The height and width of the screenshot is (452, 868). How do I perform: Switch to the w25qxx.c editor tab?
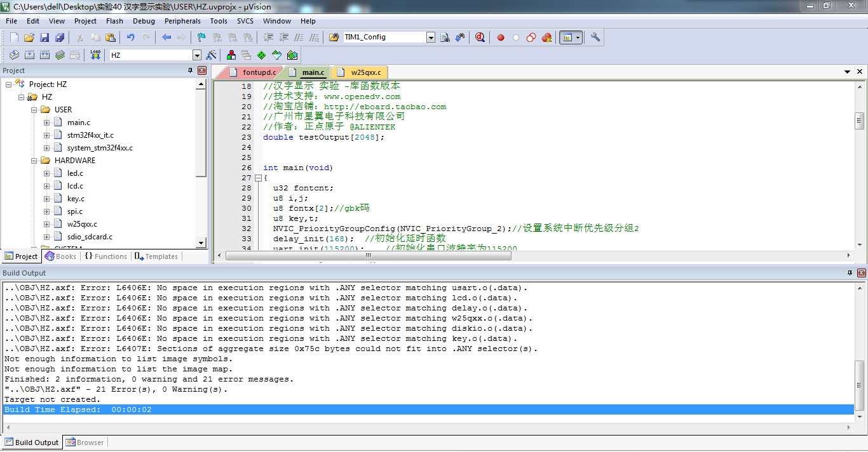361,72
